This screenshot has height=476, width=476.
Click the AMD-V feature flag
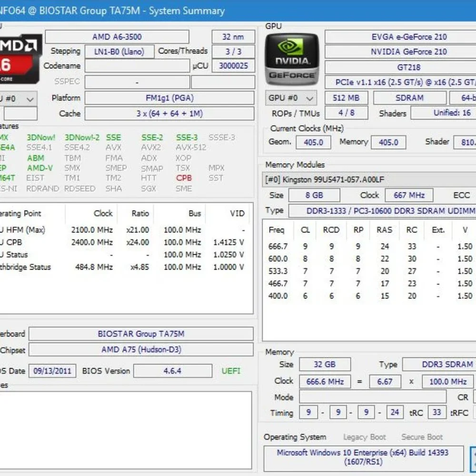(x=40, y=168)
